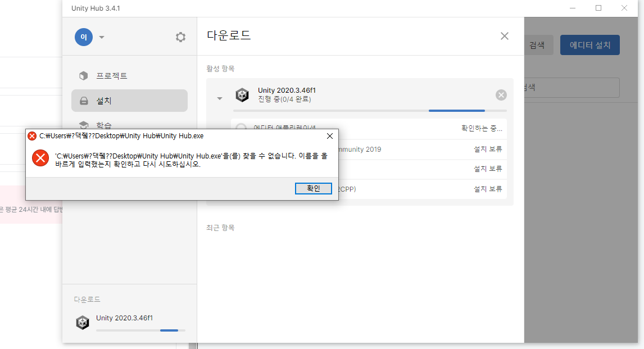This screenshot has height=349, width=644.
Task: Click the 확인하는 중... status text
Action: 482,129
